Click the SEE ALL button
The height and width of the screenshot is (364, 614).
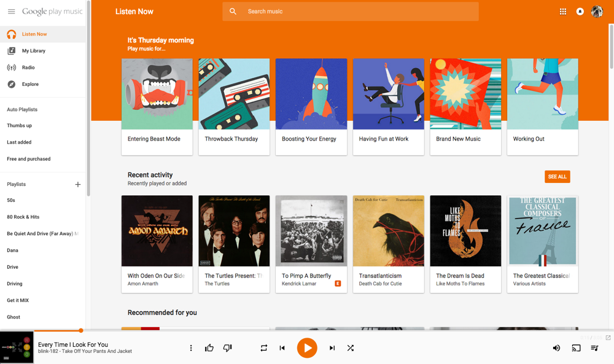(x=557, y=177)
